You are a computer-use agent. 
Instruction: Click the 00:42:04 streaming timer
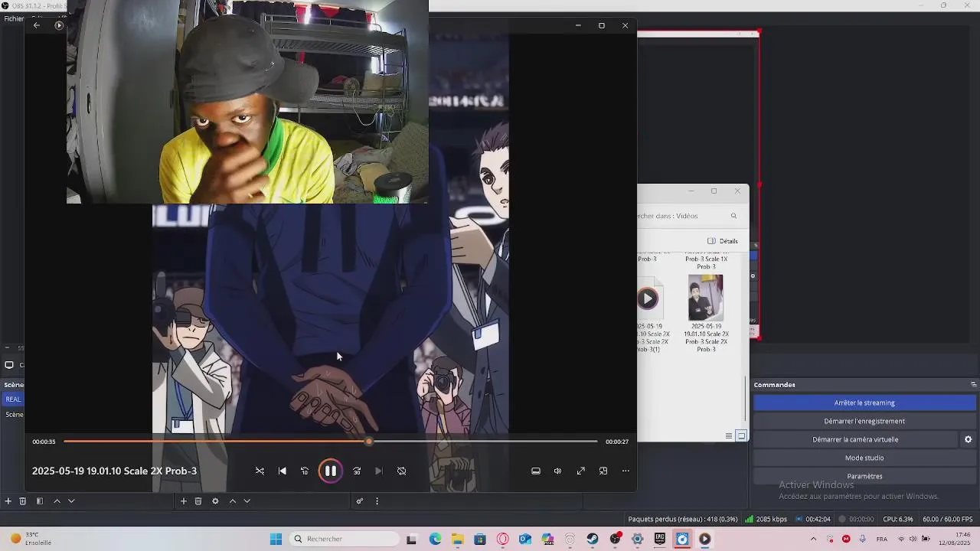813,519
